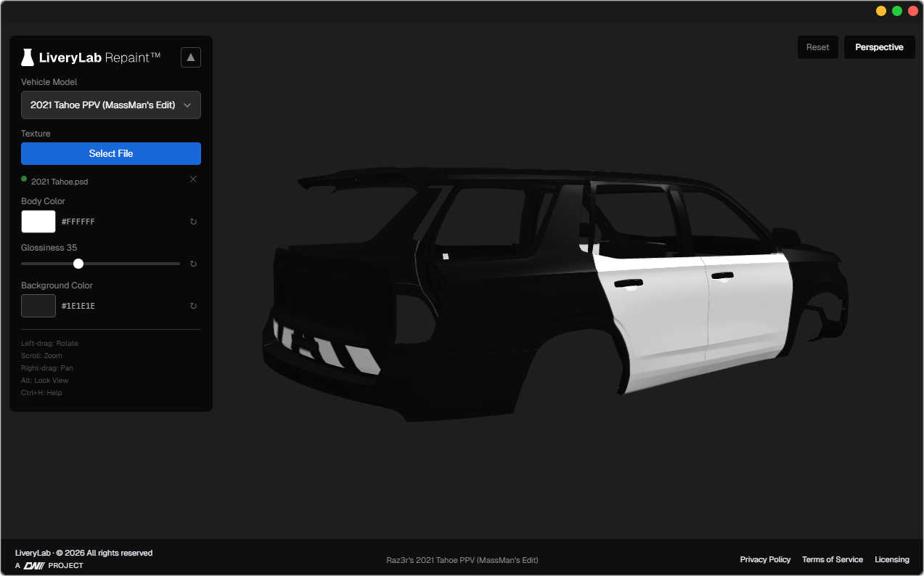The width and height of the screenshot is (924, 576).
Task: Open the Licensing link
Action: [892, 559]
